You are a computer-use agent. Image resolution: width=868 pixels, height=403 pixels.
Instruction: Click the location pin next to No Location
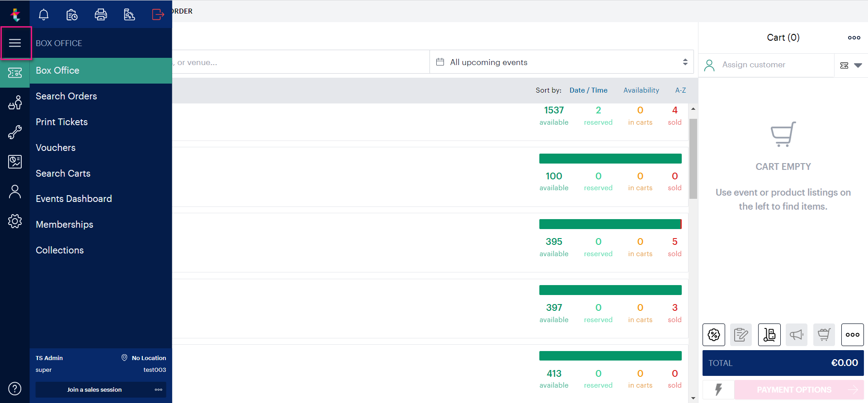click(124, 358)
